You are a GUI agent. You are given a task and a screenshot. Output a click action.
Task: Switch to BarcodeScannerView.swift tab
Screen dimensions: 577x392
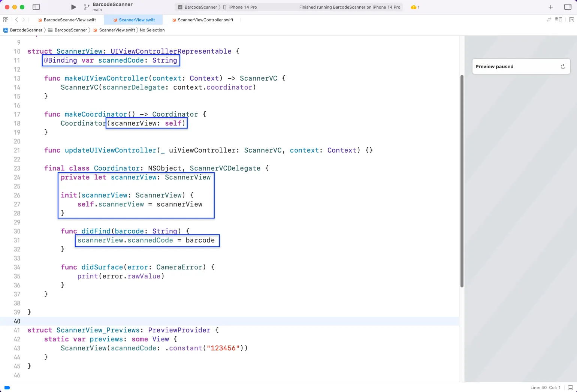67,20
